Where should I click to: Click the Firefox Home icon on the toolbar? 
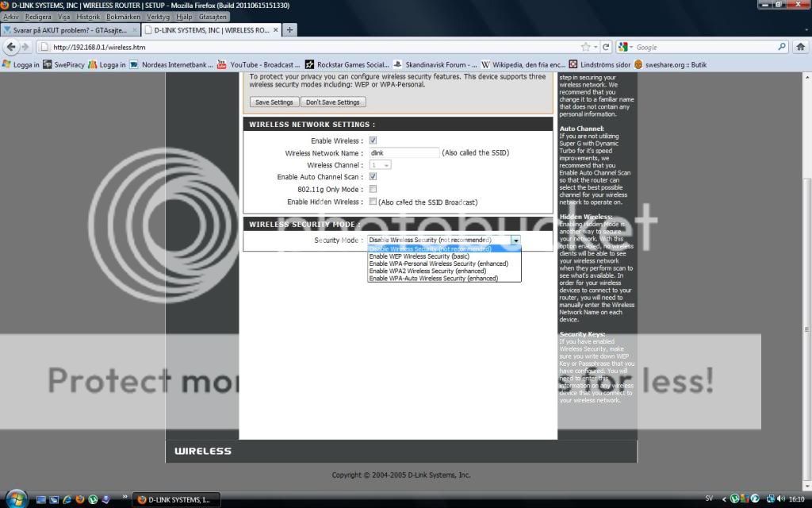point(800,47)
